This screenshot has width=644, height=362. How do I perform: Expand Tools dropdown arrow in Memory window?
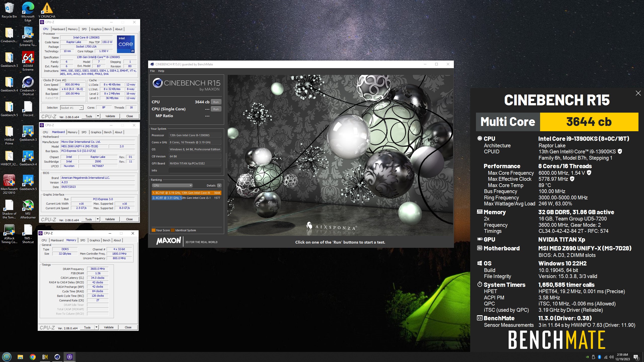(x=96, y=327)
